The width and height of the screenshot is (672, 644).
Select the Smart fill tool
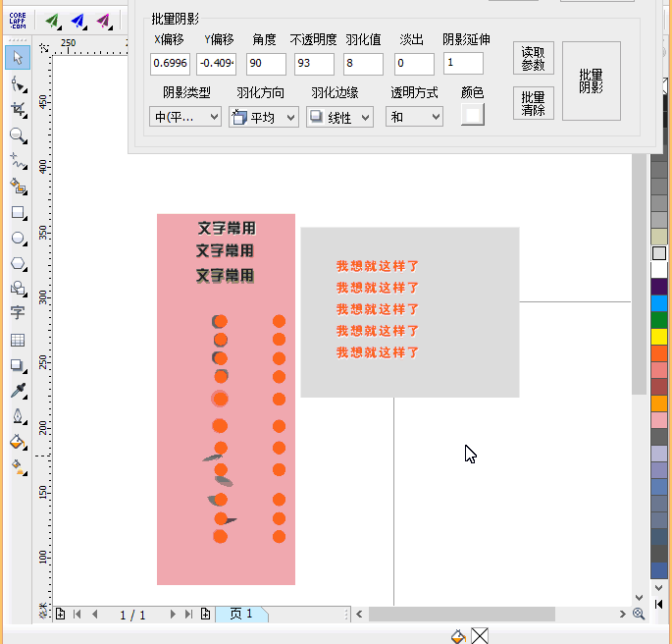18,187
